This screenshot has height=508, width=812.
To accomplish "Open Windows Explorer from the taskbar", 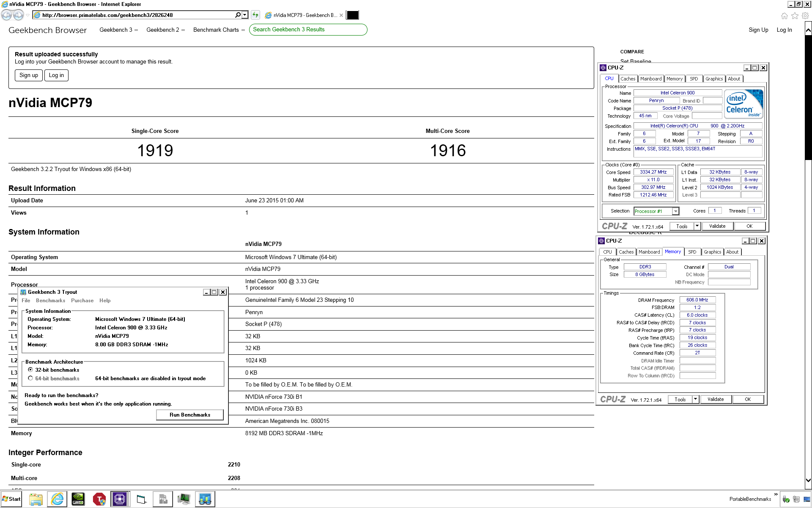I will click(36, 499).
